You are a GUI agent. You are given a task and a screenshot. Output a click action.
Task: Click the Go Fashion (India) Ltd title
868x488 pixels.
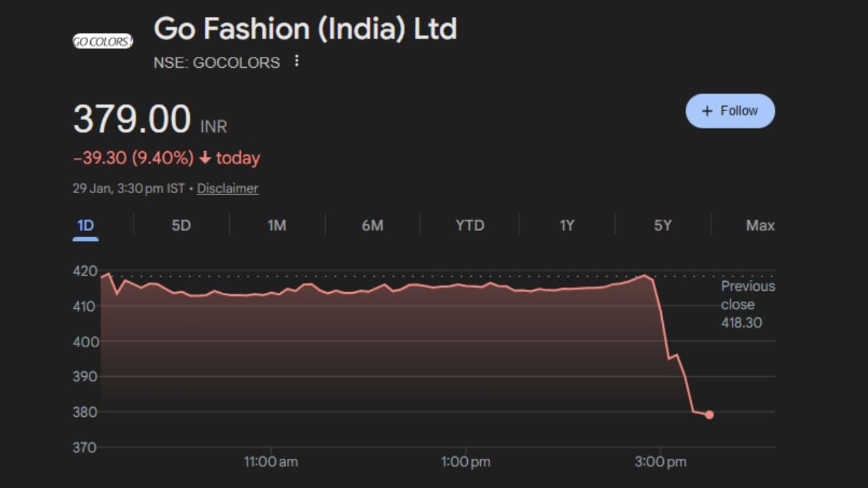306,28
